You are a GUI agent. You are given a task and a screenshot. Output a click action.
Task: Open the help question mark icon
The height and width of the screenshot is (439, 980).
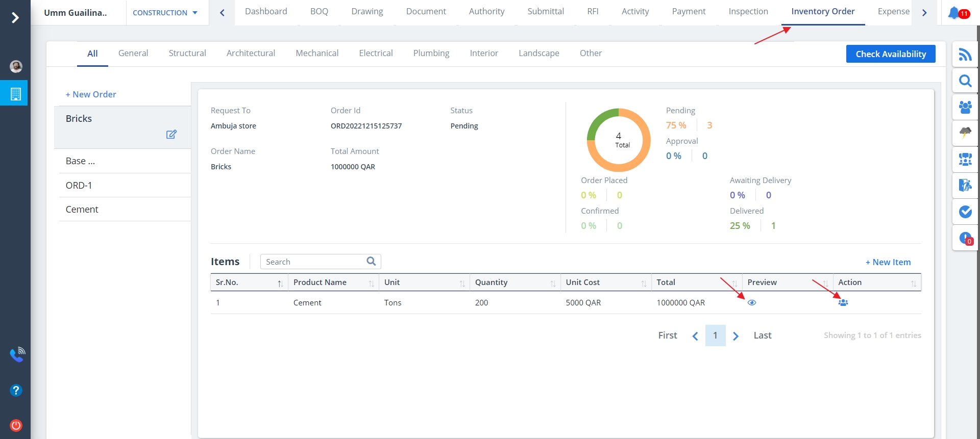(x=16, y=391)
